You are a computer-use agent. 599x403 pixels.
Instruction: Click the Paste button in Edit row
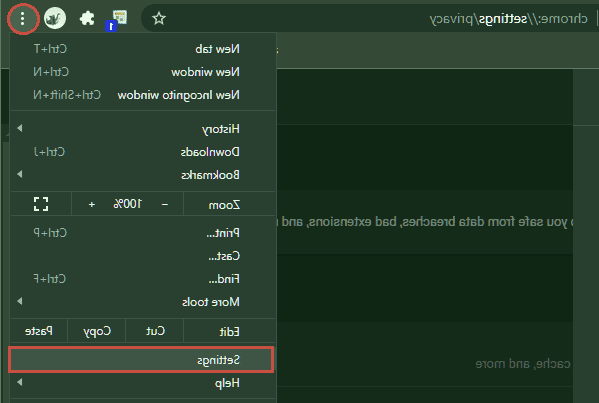39,331
